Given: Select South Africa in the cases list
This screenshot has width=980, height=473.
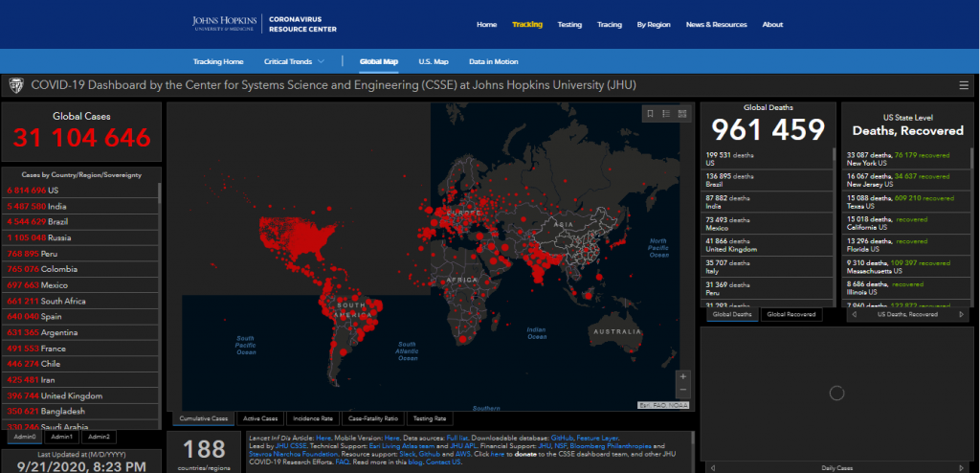Looking at the screenshot, I should (x=80, y=301).
